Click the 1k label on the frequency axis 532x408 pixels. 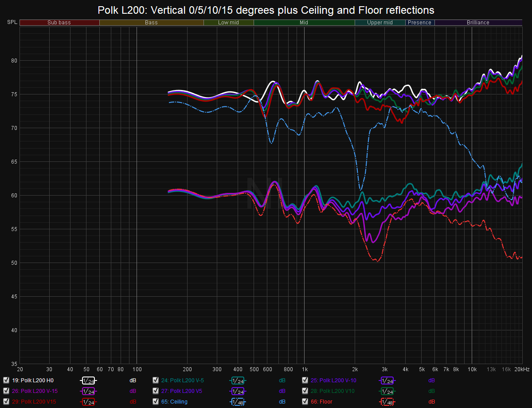pos(305,369)
